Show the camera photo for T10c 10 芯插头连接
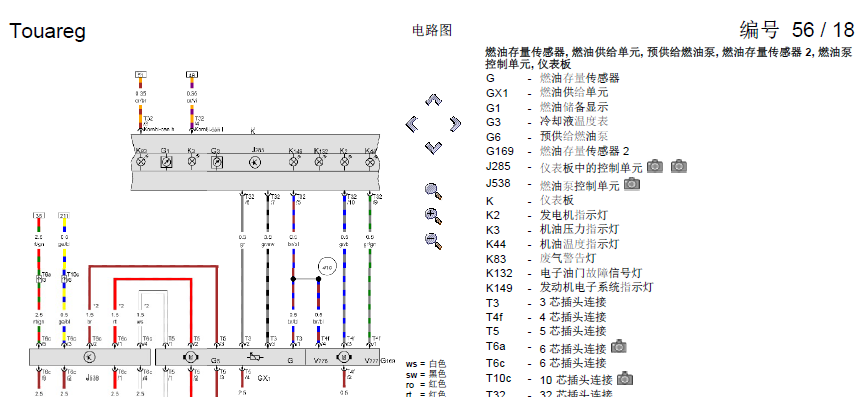This screenshot has height=397, width=855. coord(625,378)
